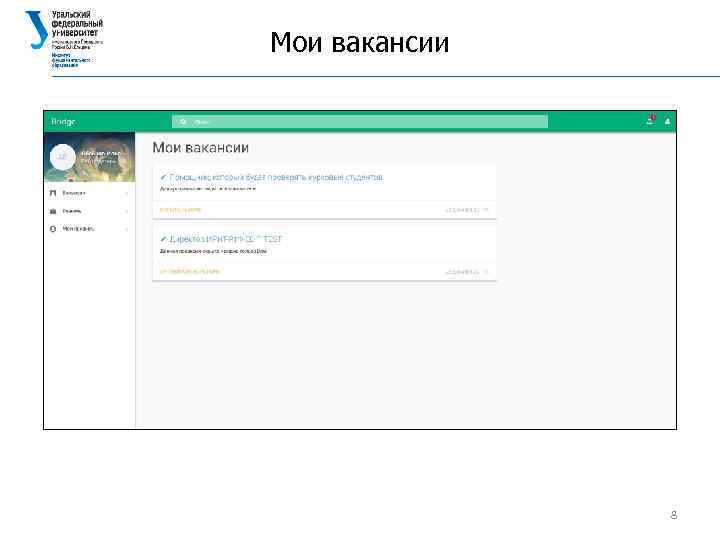Click the user name in the sidebar banner

[101, 153]
